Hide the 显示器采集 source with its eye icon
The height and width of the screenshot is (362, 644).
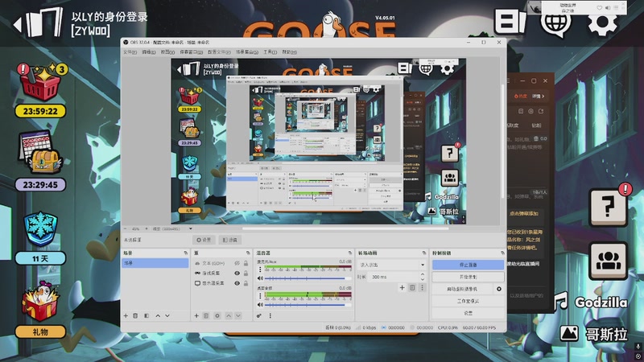[237, 283]
